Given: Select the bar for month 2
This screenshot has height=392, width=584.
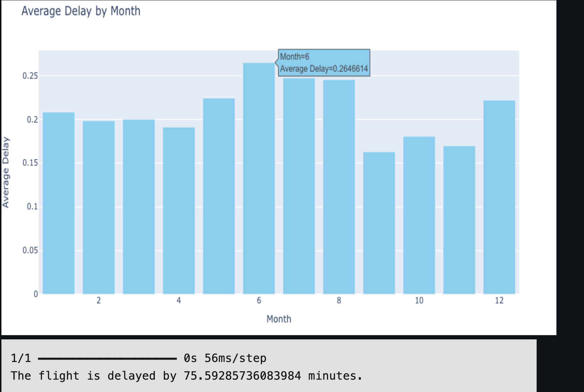Looking at the screenshot, I should pos(99,207).
